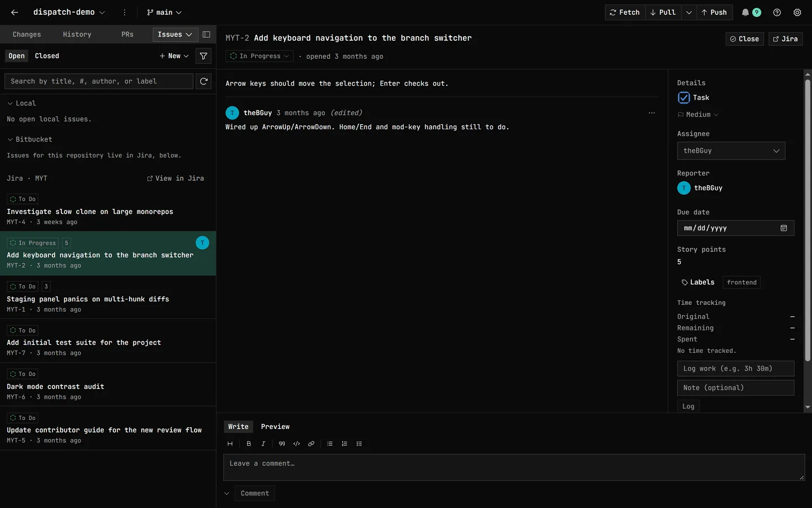Click the back arrow beside dispatch-demo
The height and width of the screenshot is (508, 812).
(15, 12)
